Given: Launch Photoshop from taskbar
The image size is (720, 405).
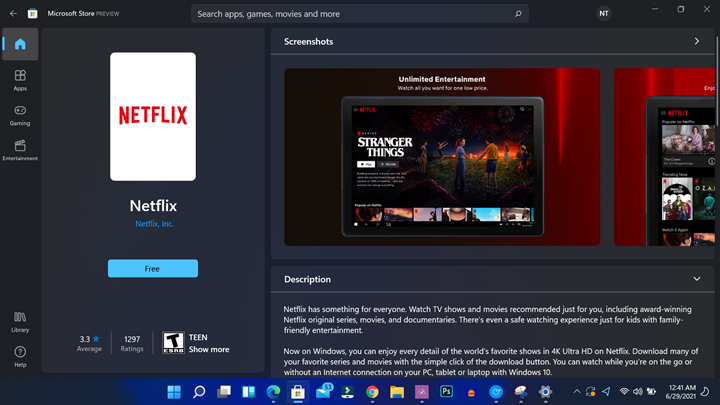Looking at the screenshot, I should pyautogui.click(x=446, y=392).
